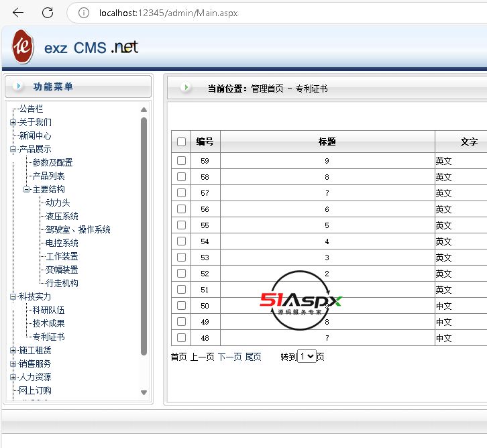
Task: Expand the 关于我们 tree node
Action: [13, 122]
